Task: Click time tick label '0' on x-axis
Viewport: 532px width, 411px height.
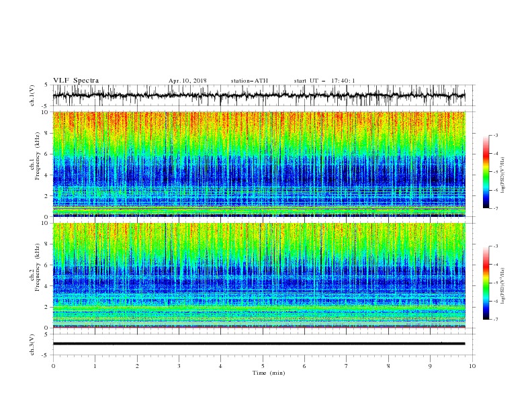Action: pyautogui.click(x=53, y=366)
